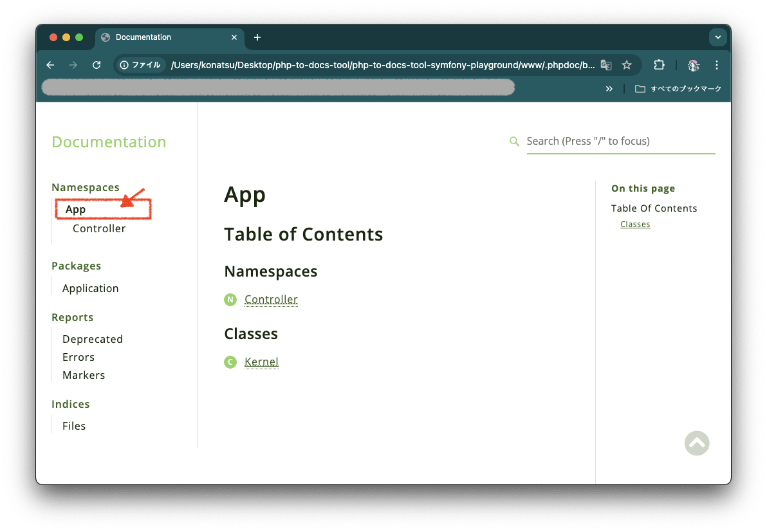Open the tab search dropdown
This screenshot has height=532, width=767.
[x=717, y=37]
